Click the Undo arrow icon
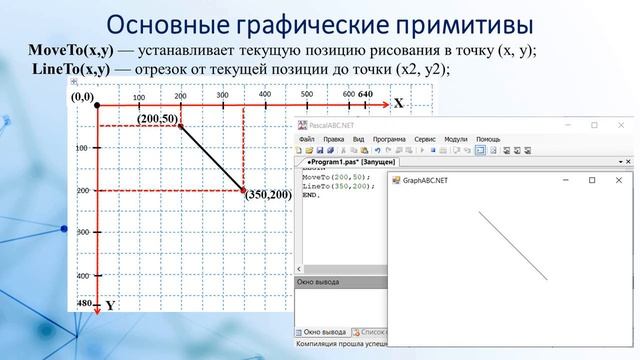The width and height of the screenshot is (640, 360). click(378, 151)
